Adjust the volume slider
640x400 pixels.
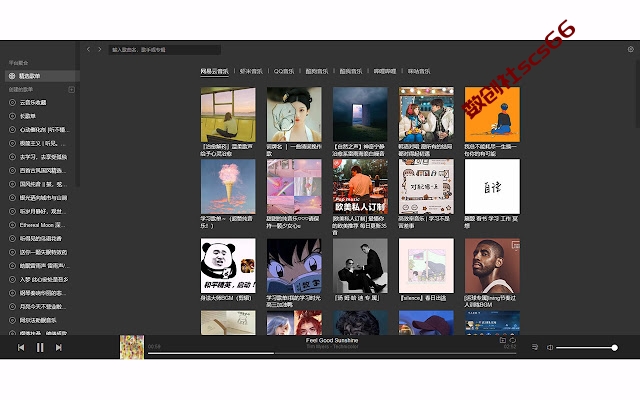586,348
